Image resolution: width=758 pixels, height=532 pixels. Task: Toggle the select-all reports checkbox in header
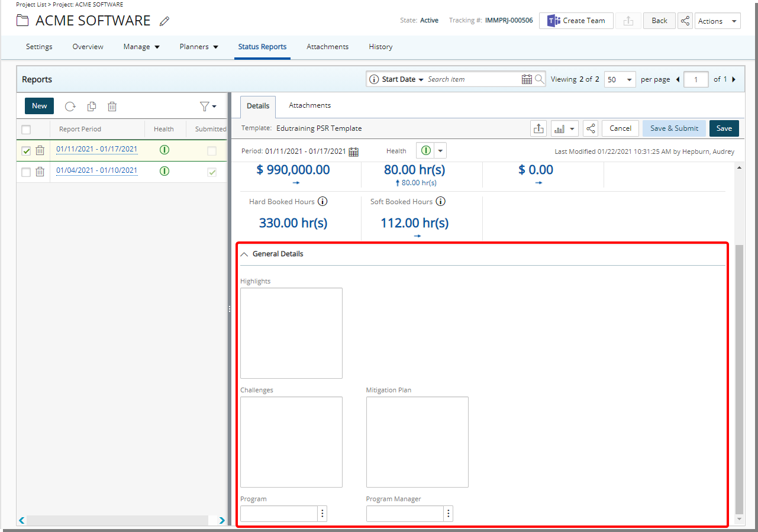(x=26, y=130)
